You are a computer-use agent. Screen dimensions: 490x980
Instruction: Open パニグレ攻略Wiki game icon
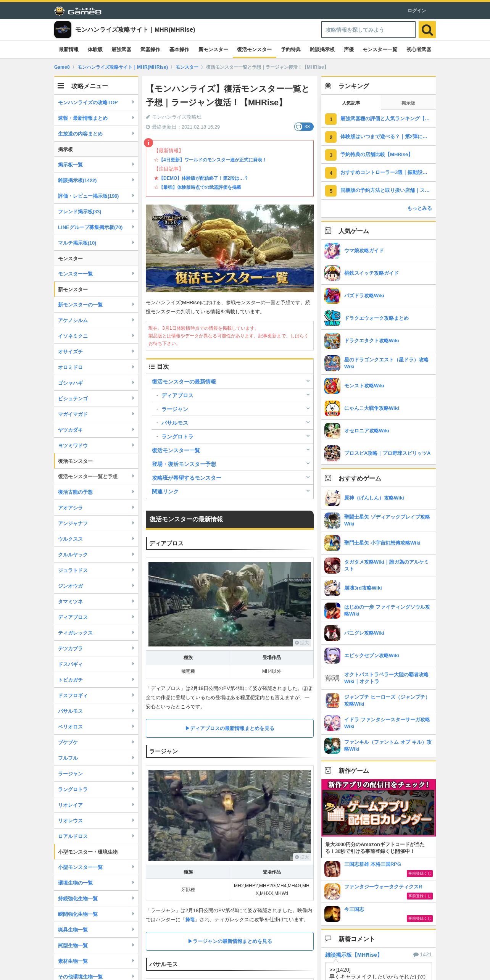point(332,633)
